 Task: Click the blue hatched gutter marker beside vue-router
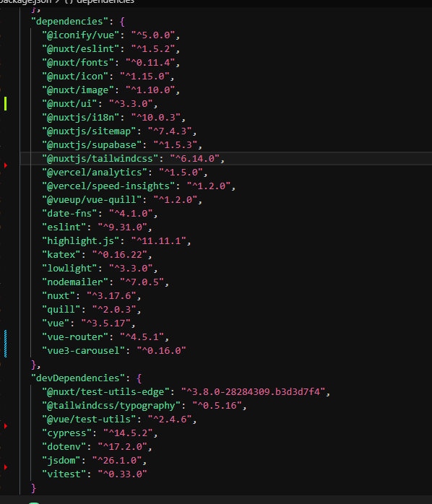[6, 343]
